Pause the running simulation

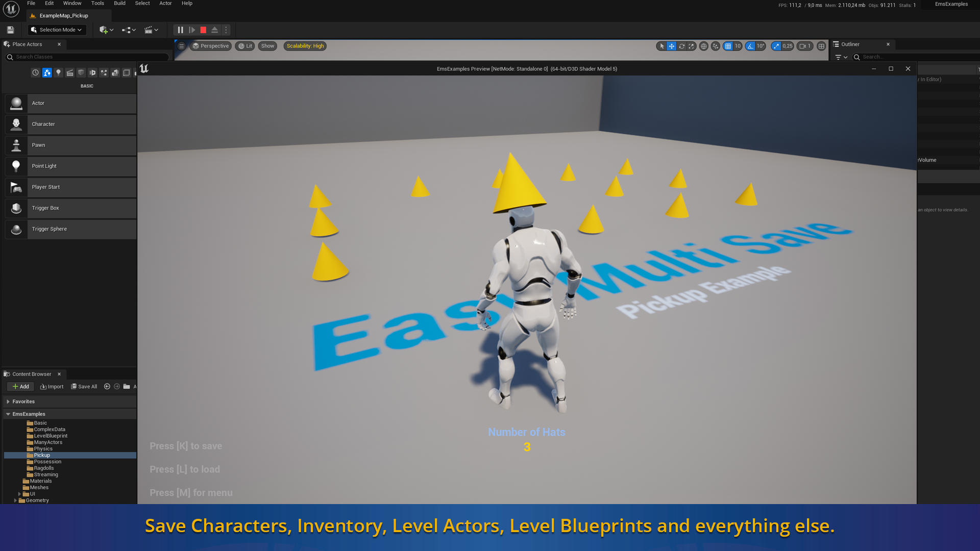180,30
